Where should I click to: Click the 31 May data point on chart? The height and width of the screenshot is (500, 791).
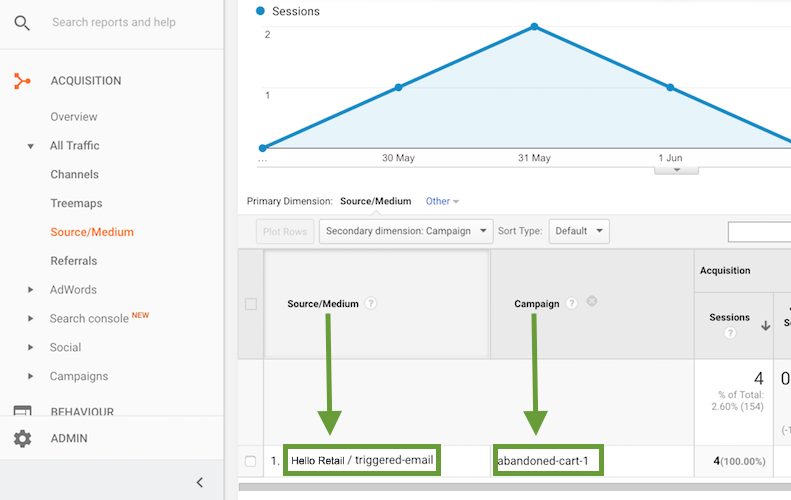(534, 27)
